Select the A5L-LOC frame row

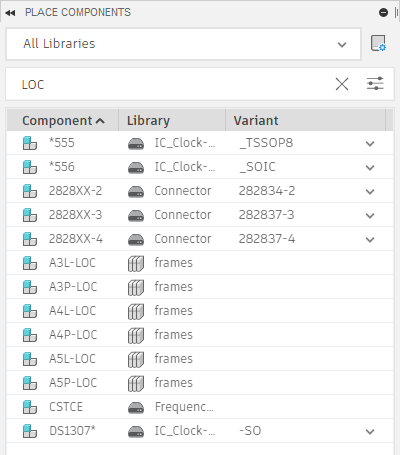[x=200, y=359]
